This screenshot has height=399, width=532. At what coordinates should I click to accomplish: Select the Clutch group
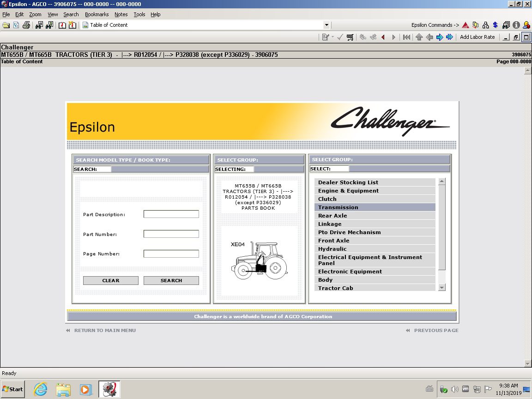(375, 199)
